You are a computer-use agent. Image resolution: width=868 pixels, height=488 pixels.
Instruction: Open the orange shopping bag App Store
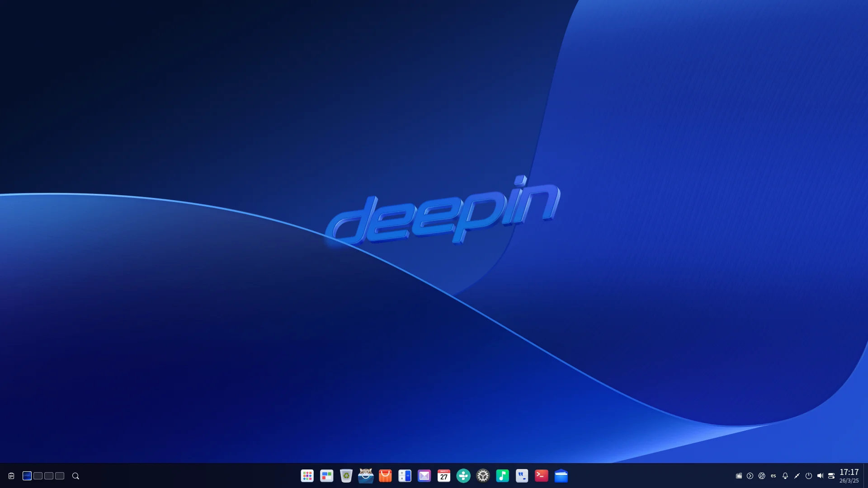tap(385, 476)
